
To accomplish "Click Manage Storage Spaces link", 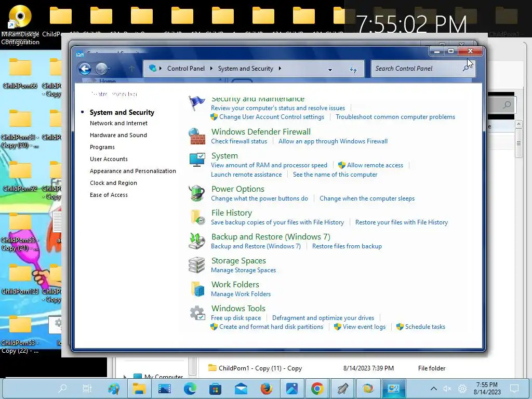I will point(243,270).
